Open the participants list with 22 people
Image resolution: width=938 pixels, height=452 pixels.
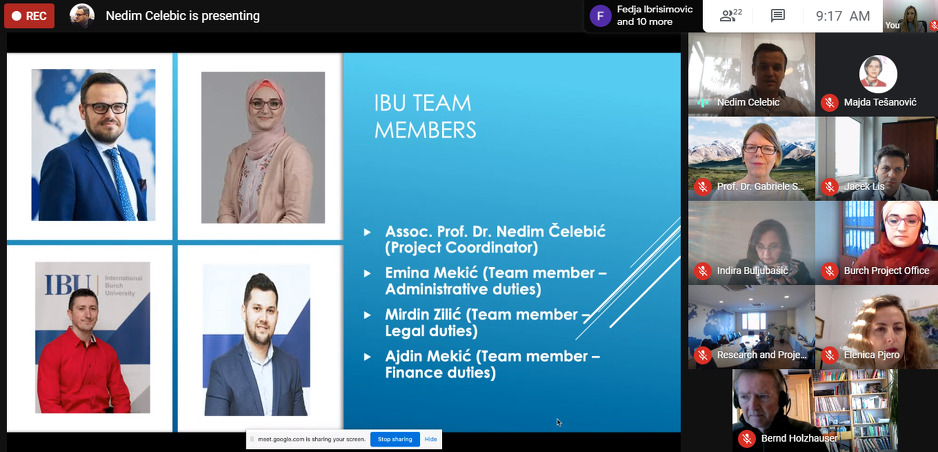pos(731,16)
